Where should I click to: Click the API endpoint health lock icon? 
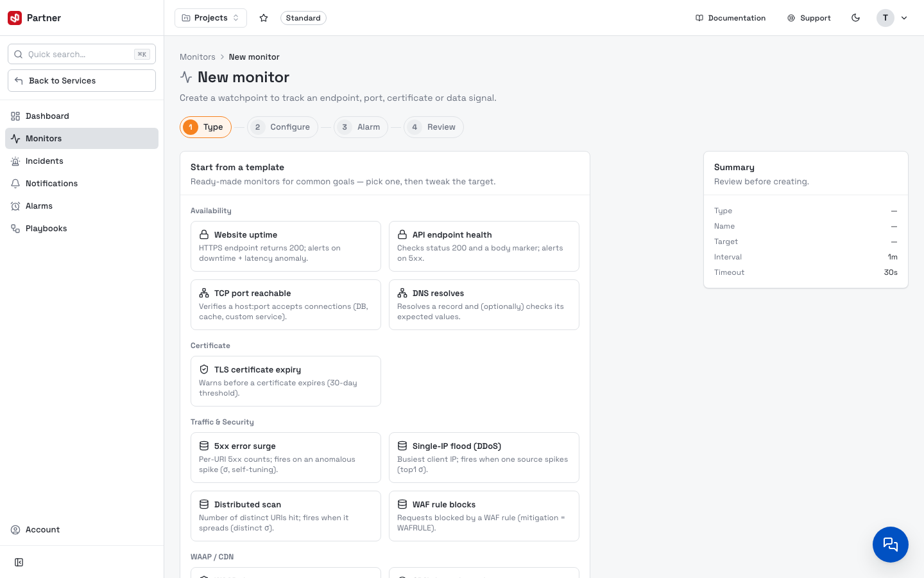pyautogui.click(x=402, y=235)
